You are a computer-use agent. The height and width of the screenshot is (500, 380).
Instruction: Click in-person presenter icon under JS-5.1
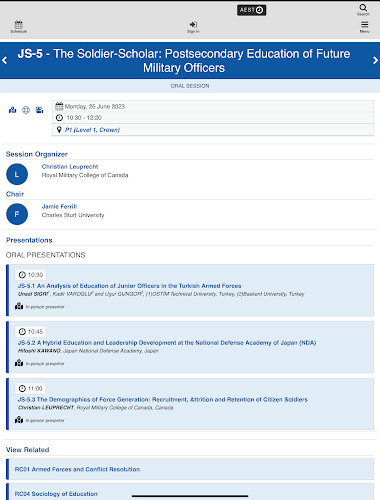click(19, 306)
